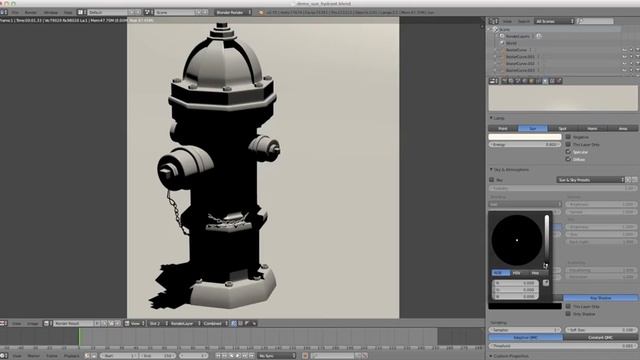Viewport: 640px width, 360px height.
Task: Enable the Negative lamp checkbox
Action: pos(568,137)
